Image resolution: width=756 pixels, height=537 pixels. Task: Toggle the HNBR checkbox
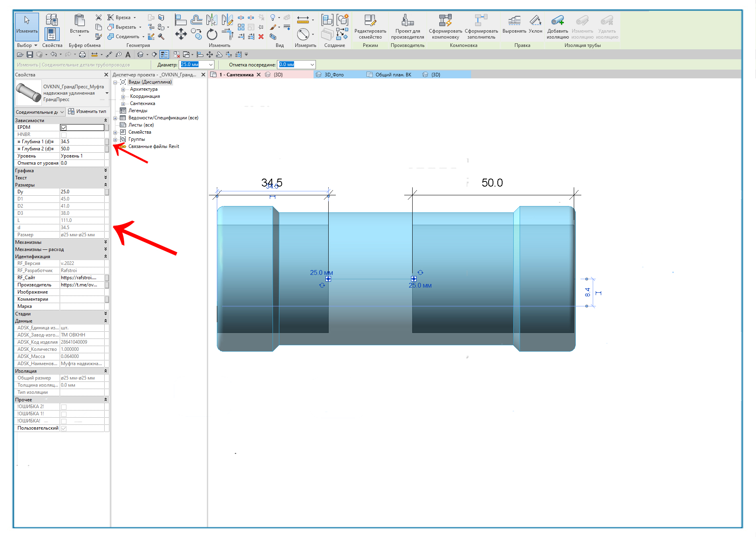(x=64, y=135)
